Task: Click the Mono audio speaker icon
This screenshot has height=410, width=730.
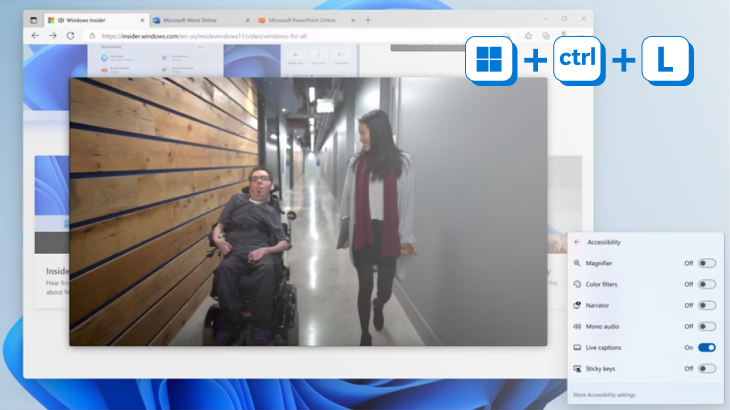Action: tap(577, 327)
